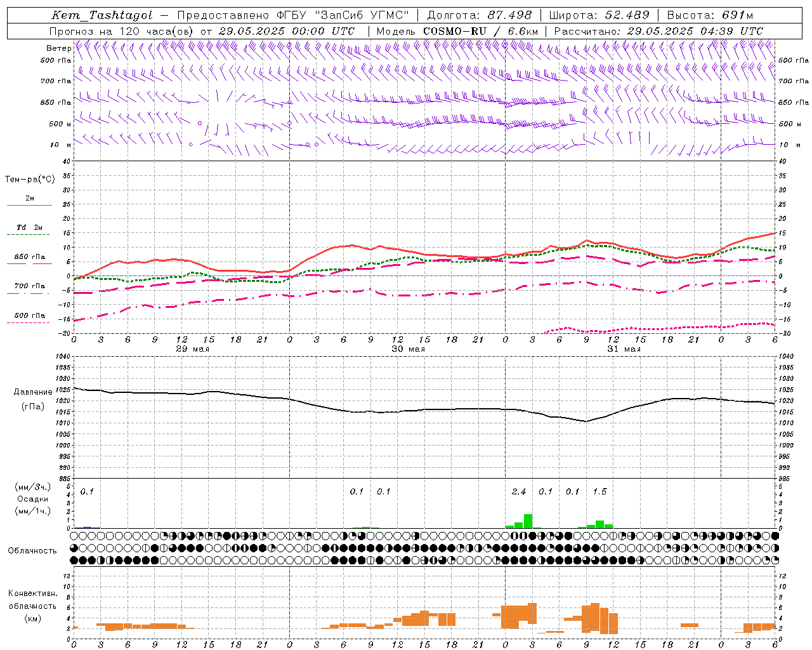
Task: Click the tallest green precipitation bar
Action: [528, 521]
